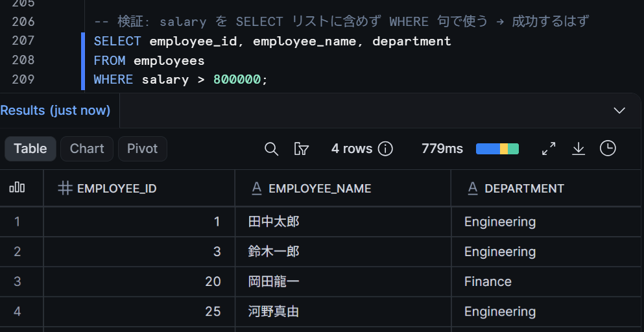Click the column statistics bar-chart icon
644x332 pixels.
point(18,188)
